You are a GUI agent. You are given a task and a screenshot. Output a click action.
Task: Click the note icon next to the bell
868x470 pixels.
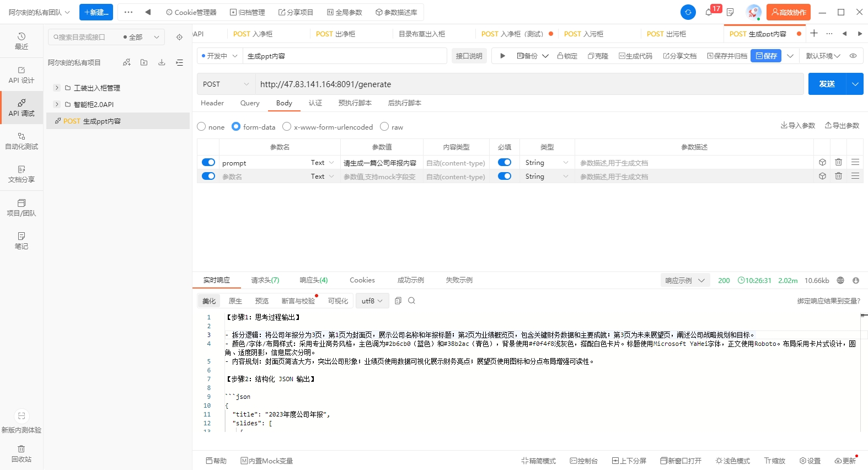(x=730, y=12)
